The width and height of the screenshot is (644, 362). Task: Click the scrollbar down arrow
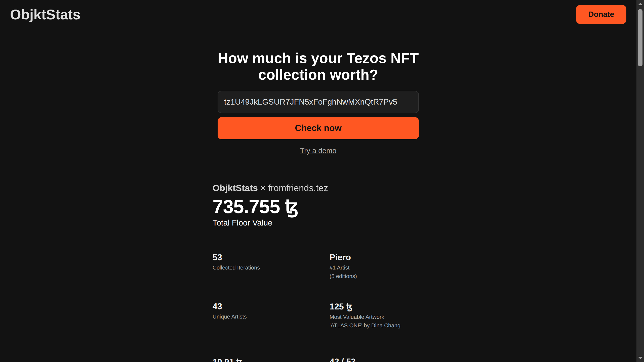(640, 358)
